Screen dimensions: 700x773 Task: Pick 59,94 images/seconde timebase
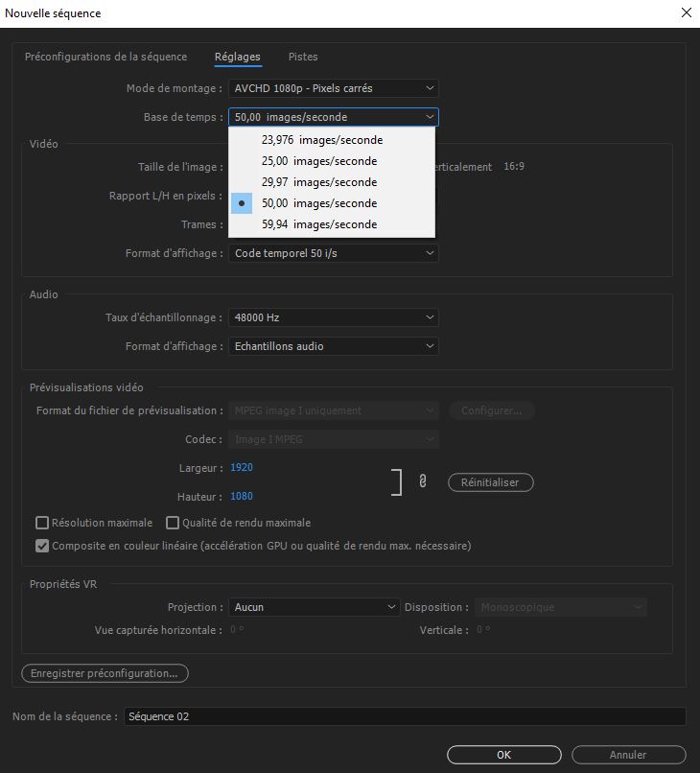318,224
